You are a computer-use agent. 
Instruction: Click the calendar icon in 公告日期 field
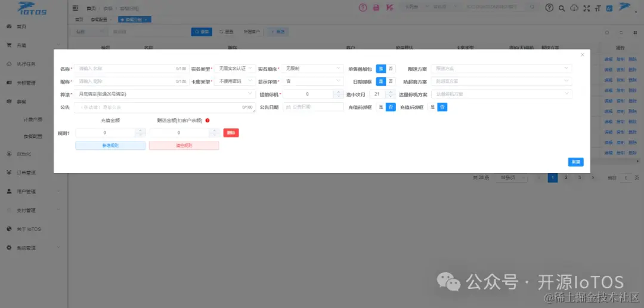(x=289, y=107)
